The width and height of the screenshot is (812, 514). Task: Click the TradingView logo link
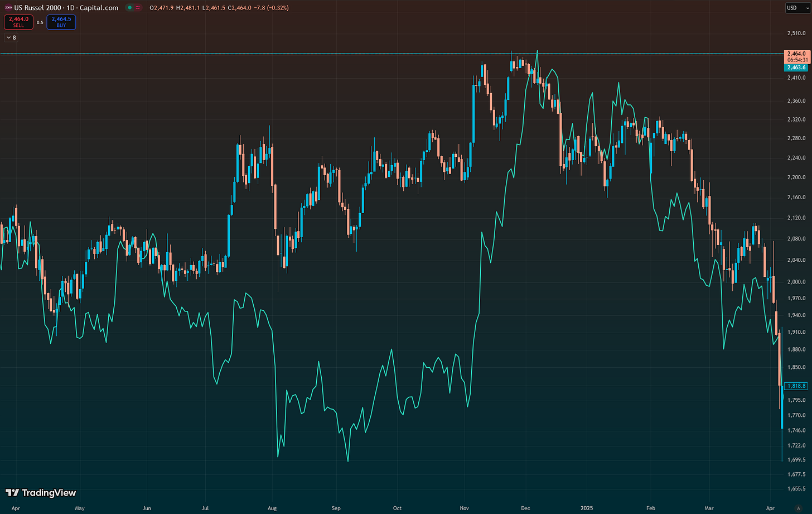coord(41,493)
